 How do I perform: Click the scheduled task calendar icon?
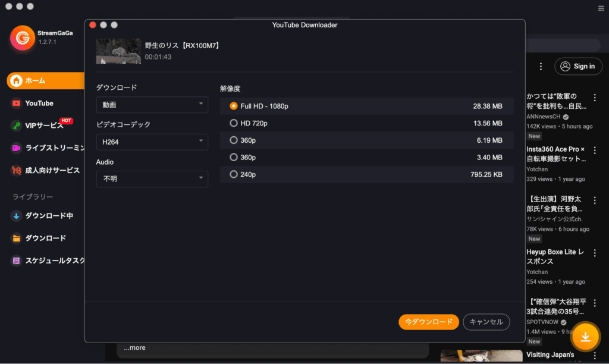(x=16, y=261)
